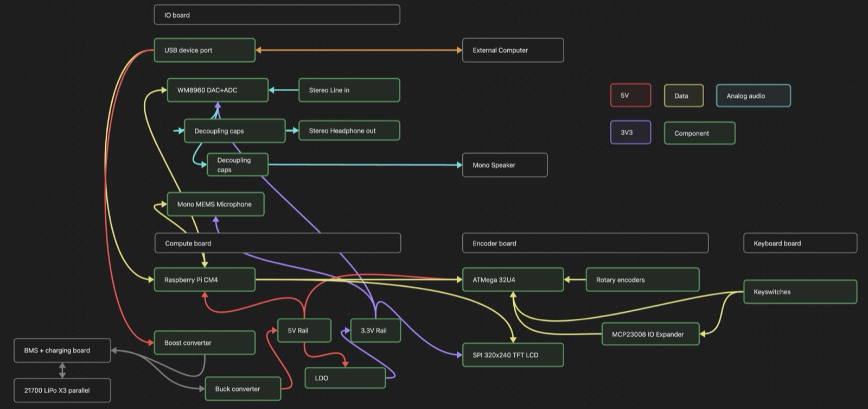Image resolution: width=868 pixels, height=409 pixels.
Task: Click the ATMega 32U4 node
Action: [513, 280]
